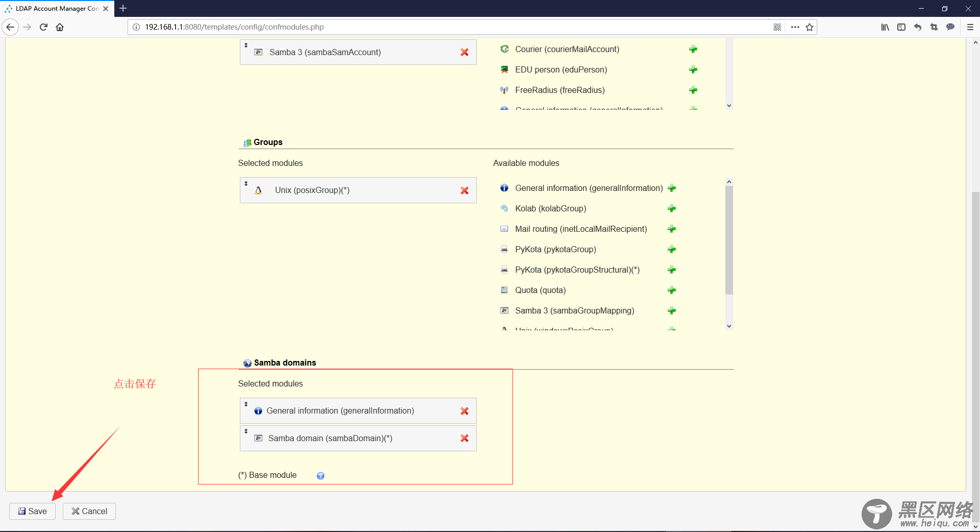Viewport: 980px width, 532px height.
Task: Toggle browser sidebar view
Action: [x=901, y=27]
